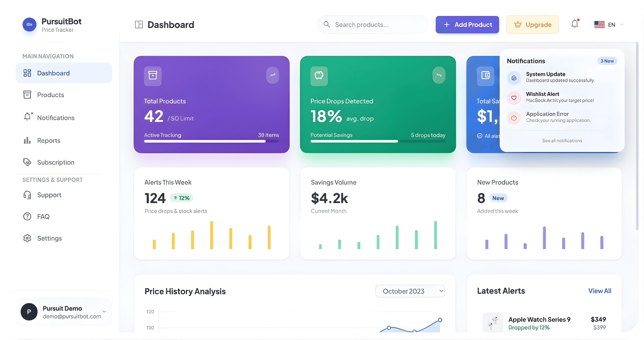Select the Subscription tag icon
The height and width of the screenshot is (340, 644).
(x=27, y=162)
